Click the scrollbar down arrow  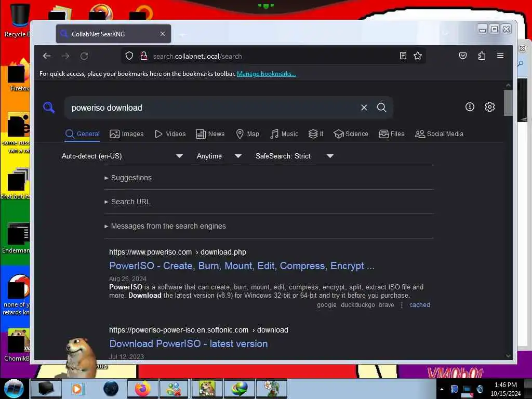(x=508, y=355)
